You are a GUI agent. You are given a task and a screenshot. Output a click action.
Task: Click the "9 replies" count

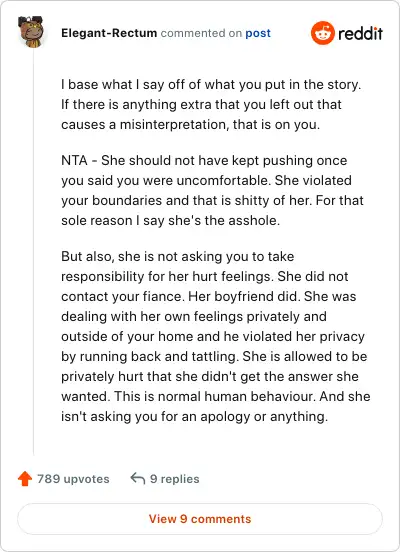pos(175,479)
